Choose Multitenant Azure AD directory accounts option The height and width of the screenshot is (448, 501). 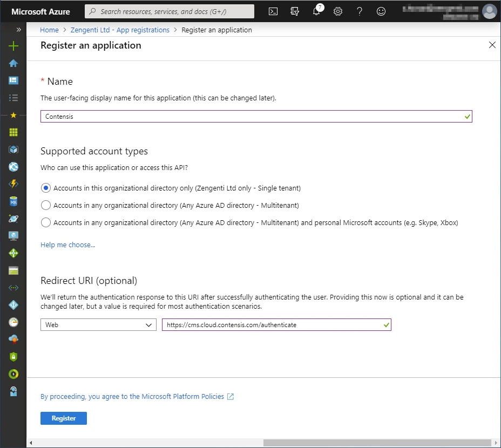tap(46, 205)
